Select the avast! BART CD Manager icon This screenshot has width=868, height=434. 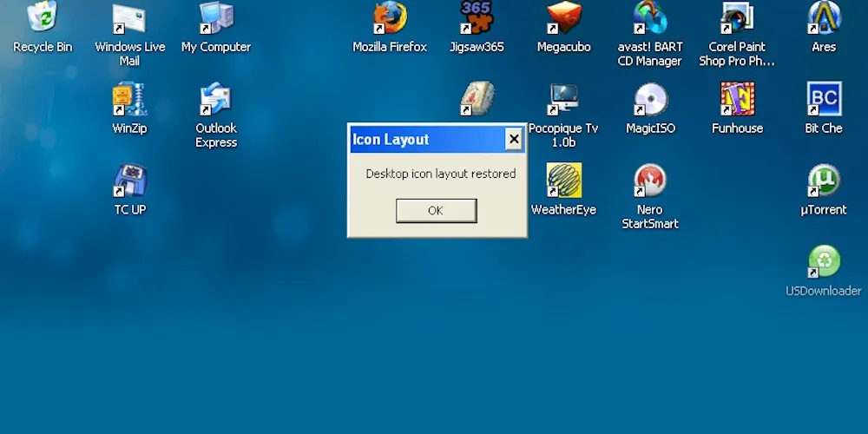(650, 19)
